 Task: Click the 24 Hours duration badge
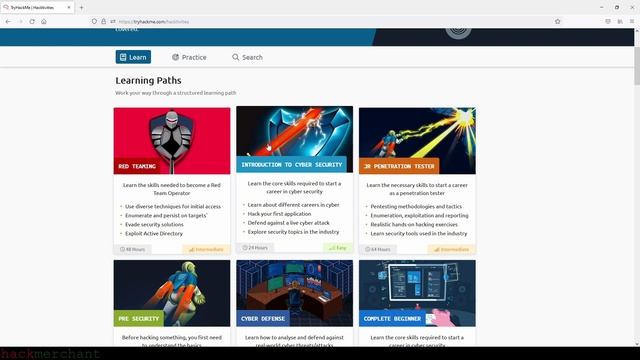(x=255, y=247)
